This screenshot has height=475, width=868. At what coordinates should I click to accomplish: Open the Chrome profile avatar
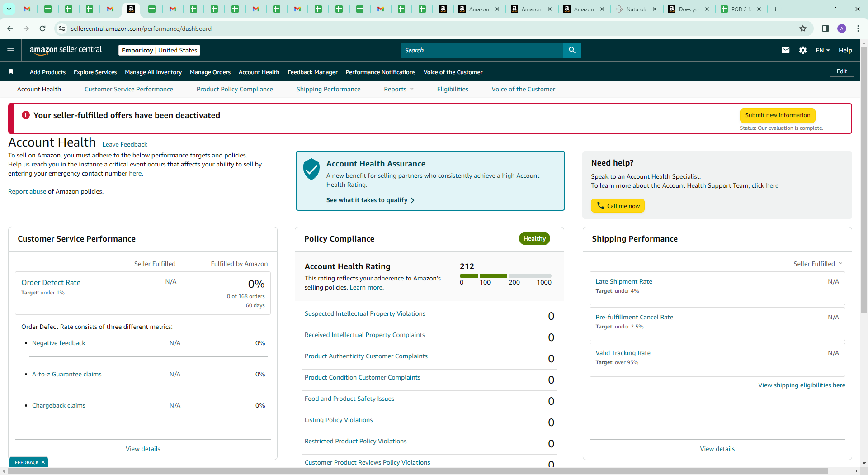pyautogui.click(x=842, y=28)
